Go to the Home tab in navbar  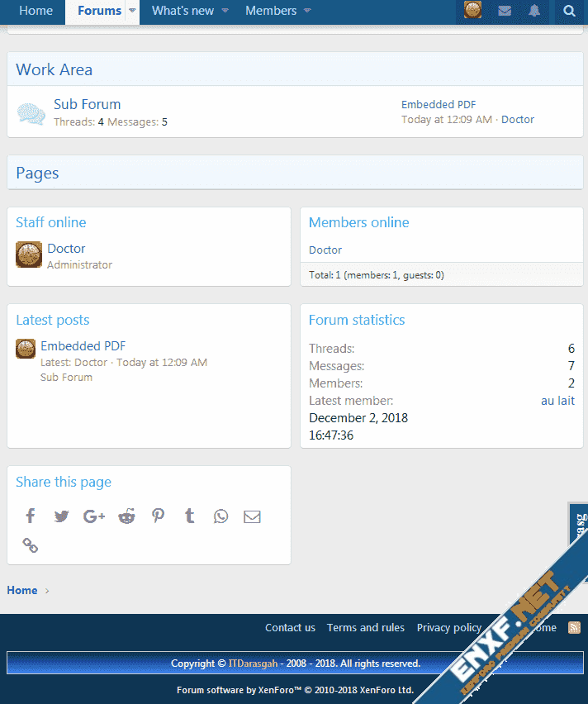click(x=36, y=11)
